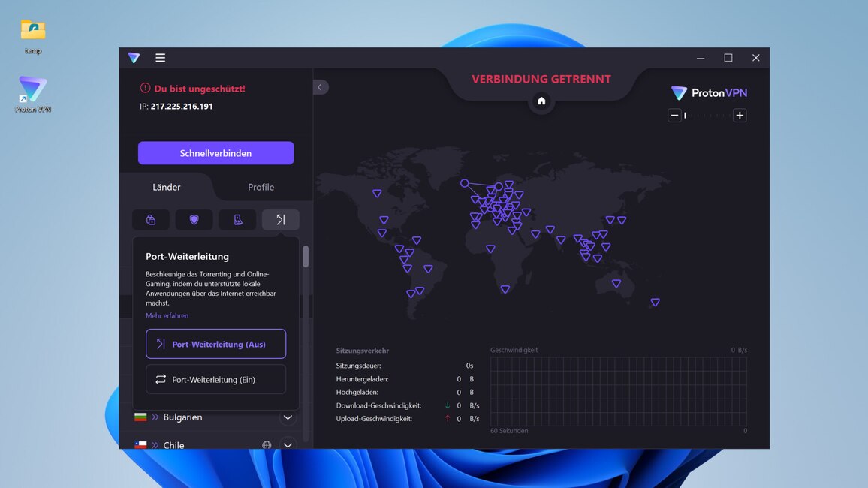Collapse the sidebar with the arrow toggle

320,87
